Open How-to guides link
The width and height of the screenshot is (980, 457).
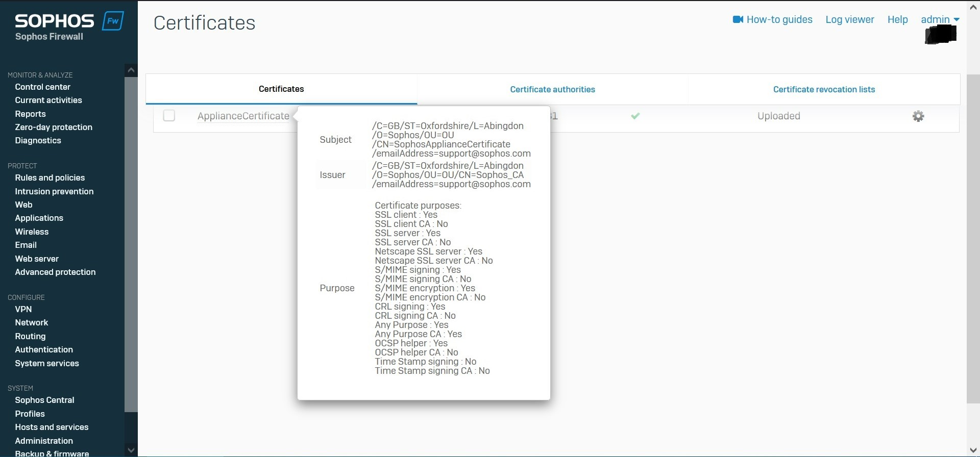[x=779, y=19]
